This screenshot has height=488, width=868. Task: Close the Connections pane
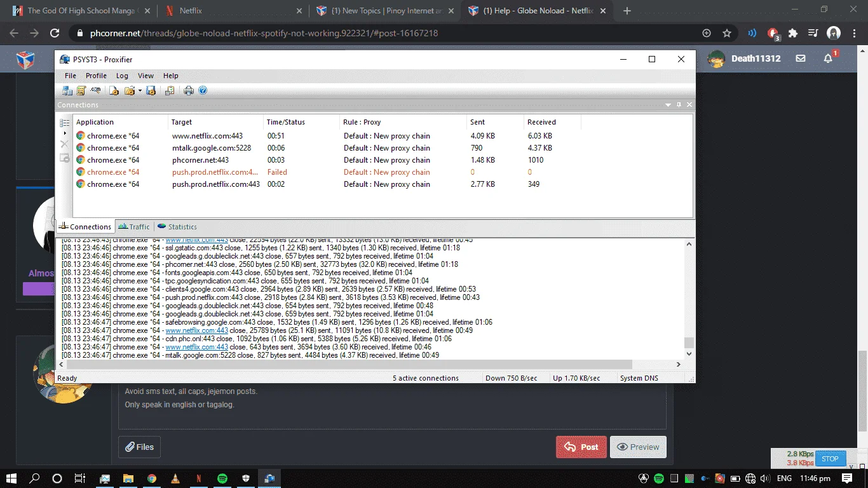tap(689, 105)
